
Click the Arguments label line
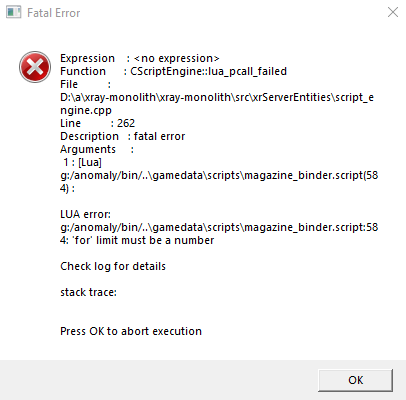coord(97,149)
